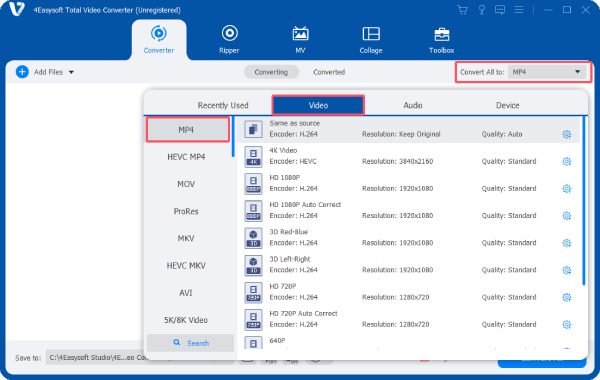Switch to the Ripper tab

[x=229, y=39]
